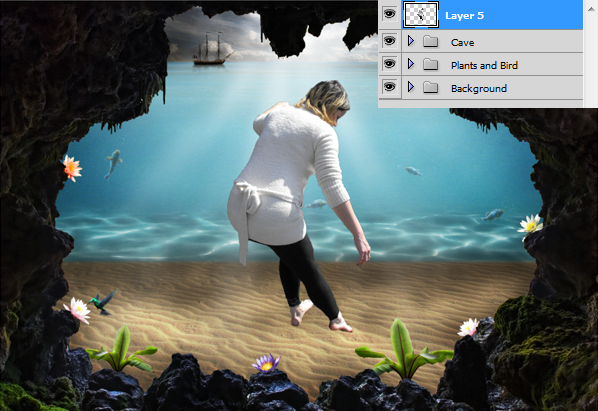
Task: Click the Background group folder icon
Action: (x=430, y=88)
